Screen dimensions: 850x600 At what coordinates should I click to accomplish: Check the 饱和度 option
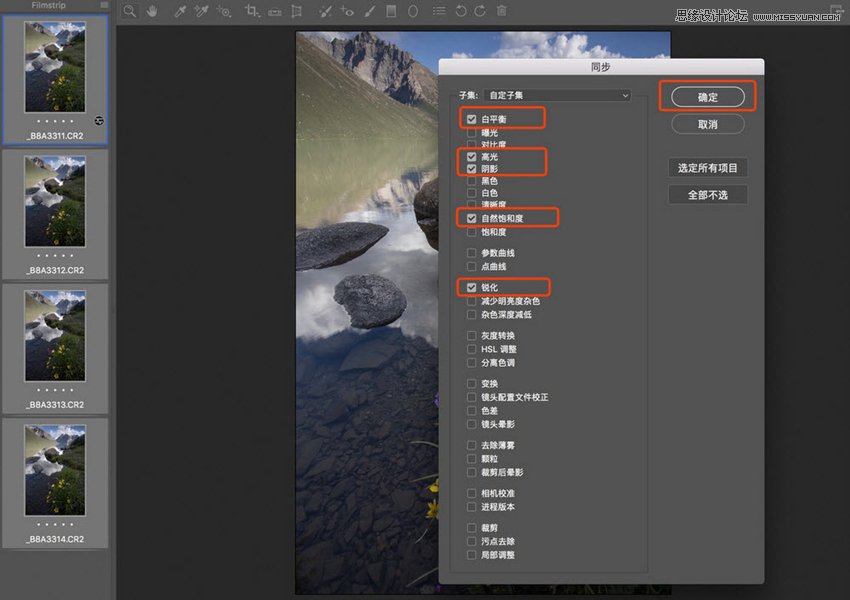(472, 232)
